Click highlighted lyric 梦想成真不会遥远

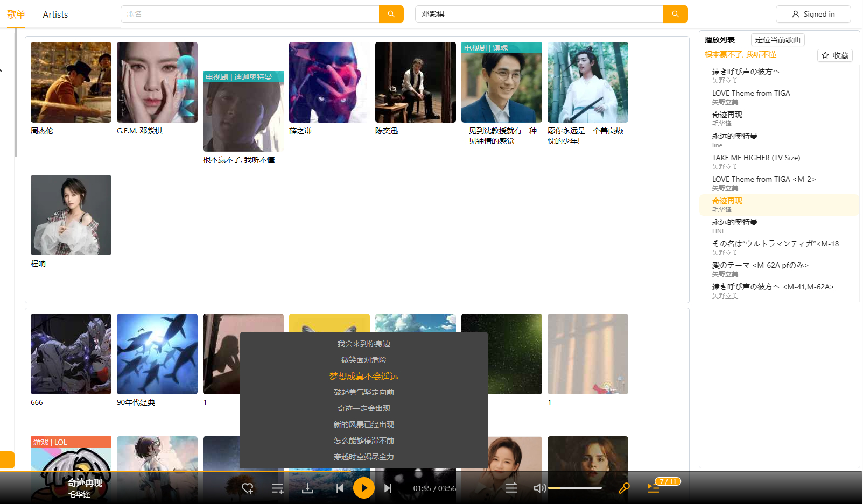364,376
